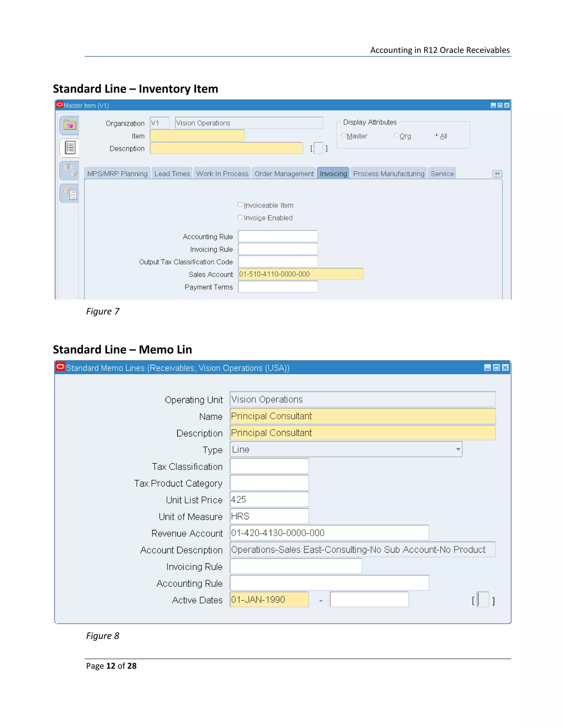
Task: Click the memo line Description field
Action: pyautogui.click(x=363, y=433)
